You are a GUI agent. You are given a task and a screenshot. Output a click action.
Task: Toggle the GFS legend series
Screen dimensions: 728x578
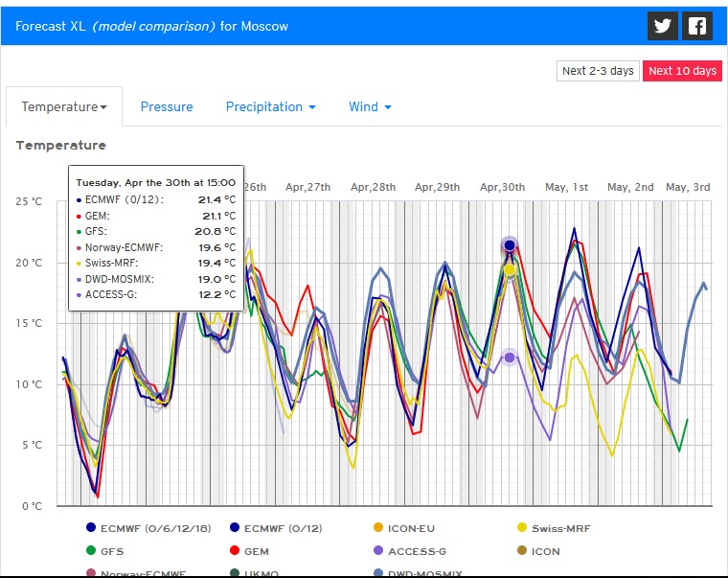click(105, 551)
